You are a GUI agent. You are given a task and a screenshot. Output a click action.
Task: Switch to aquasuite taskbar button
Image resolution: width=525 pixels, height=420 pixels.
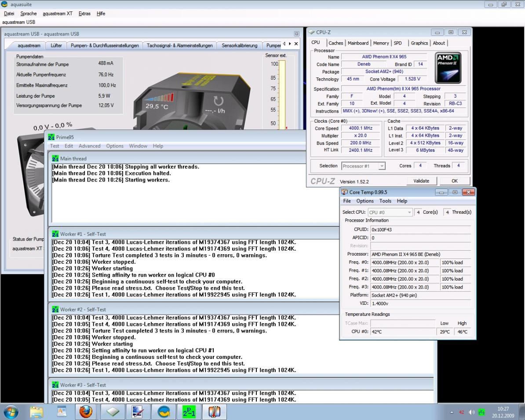coord(164,412)
